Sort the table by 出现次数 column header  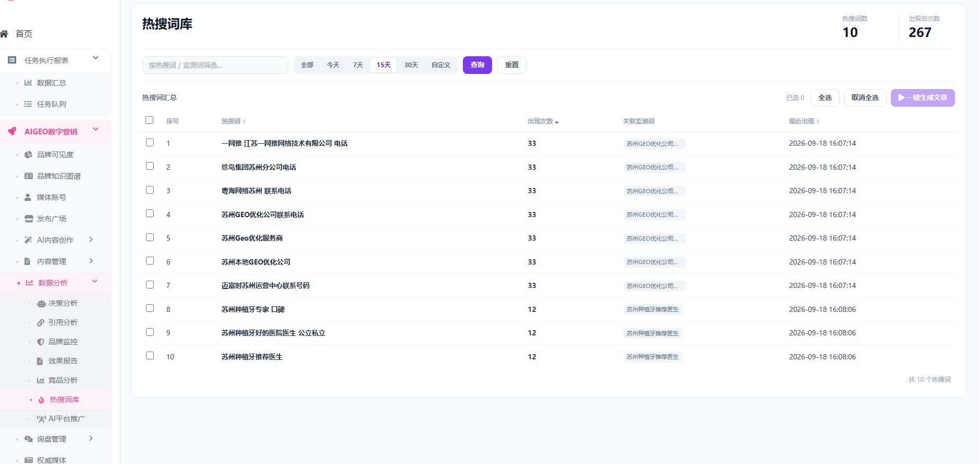tap(543, 121)
